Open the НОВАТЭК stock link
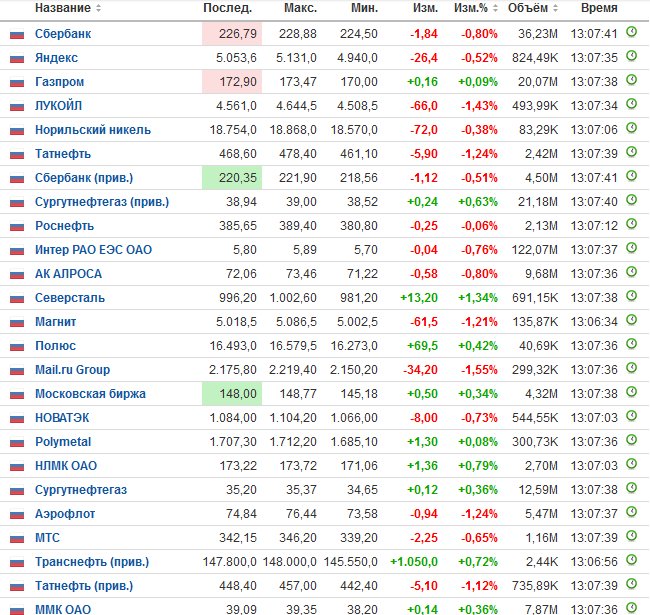650x615 pixels. (x=62, y=418)
